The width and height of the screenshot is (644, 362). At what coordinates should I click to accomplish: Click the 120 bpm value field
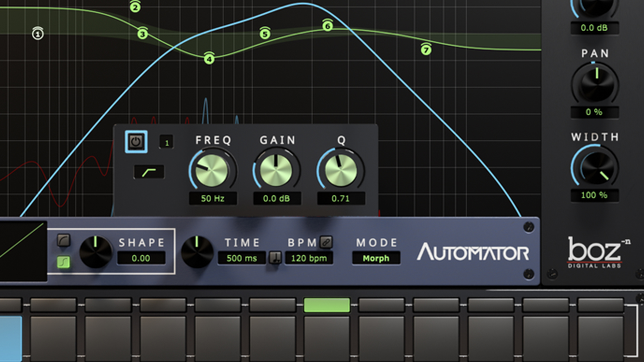[309, 258]
